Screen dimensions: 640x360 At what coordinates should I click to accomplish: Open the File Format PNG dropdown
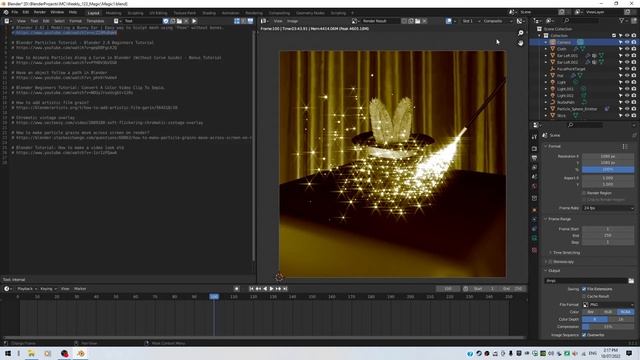click(x=608, y=304)
